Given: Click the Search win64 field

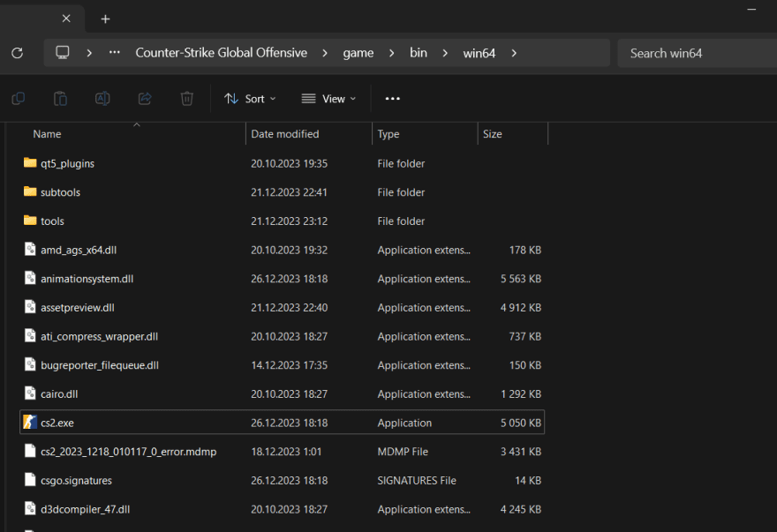Looking at the screenshot, I should tap(697, 53).
